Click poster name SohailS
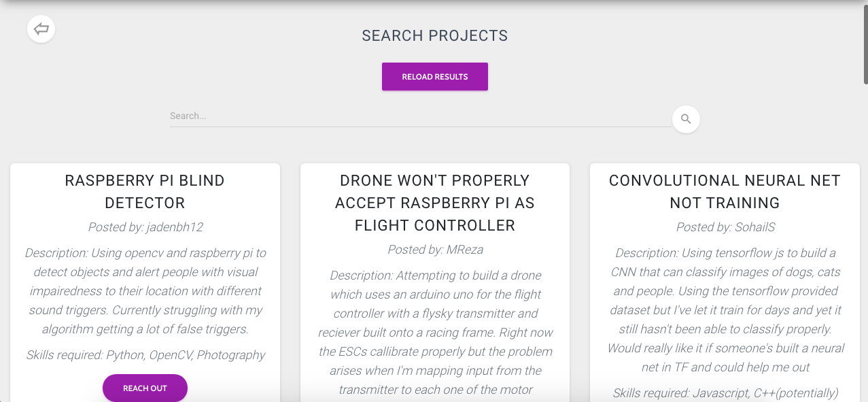The height and width of the screenshot is (402, 868). click(755, 227)
